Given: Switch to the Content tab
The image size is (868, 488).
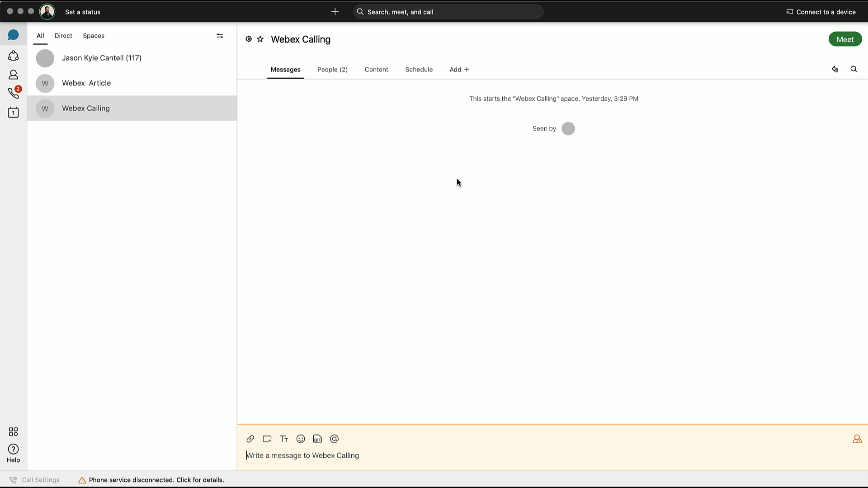Looking at the screenshot, I should 376,70.
